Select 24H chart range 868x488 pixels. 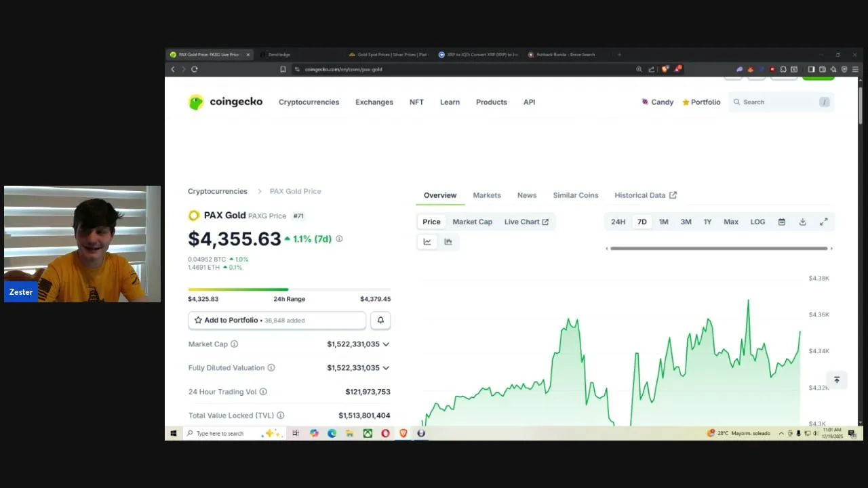(618, 222)
